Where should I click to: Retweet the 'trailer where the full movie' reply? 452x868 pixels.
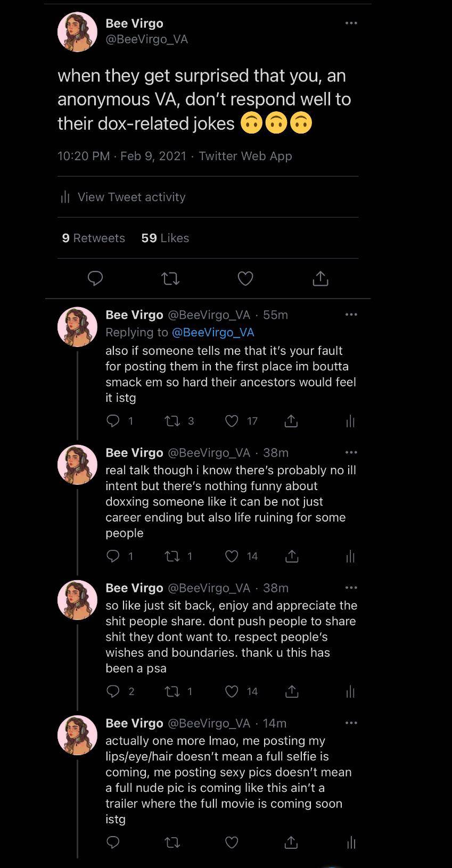172,842
